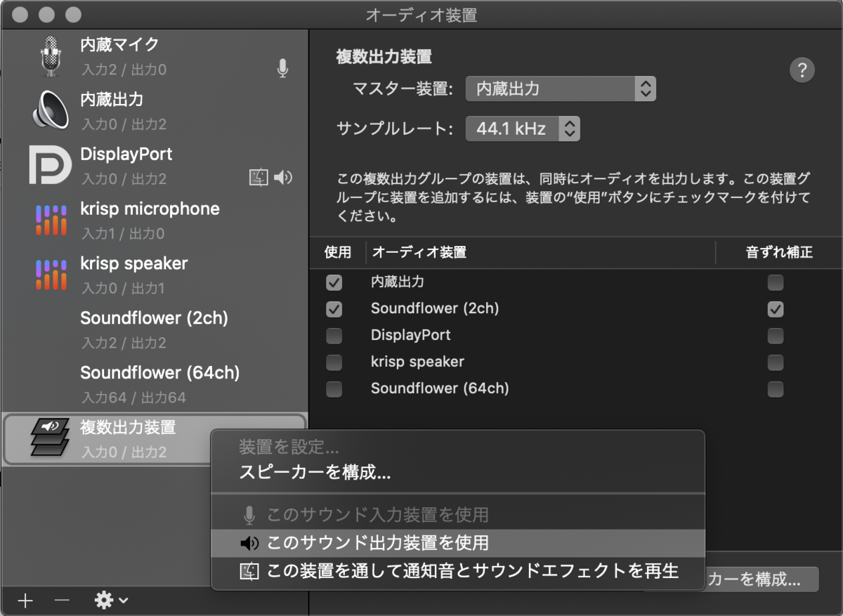This screenshot has width=843, height=616.
Task: Choose この装置を通して通知音とサウンドエフェクトを再生
Action: [x=458, y=571]
